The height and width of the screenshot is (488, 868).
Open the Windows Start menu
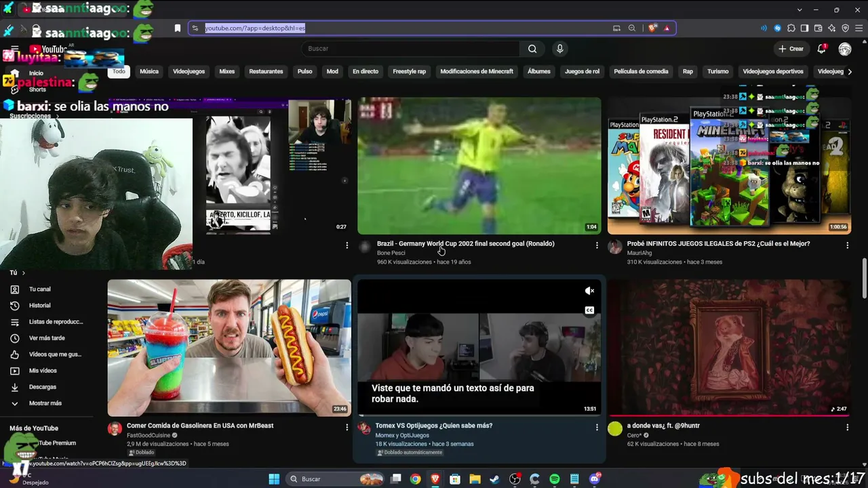[274, 479]
